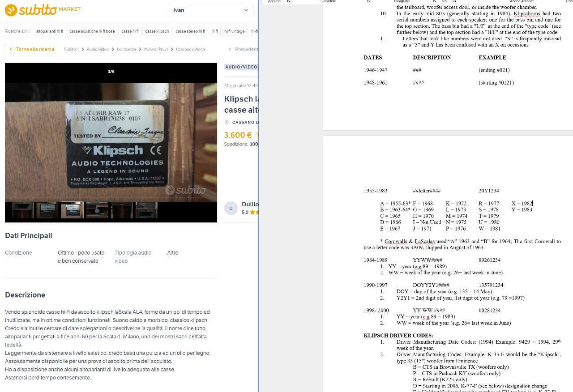Select the casse klipsch search tag
Image resolution: width=573 pixels, height=392 pixels.
pos(157,31)
